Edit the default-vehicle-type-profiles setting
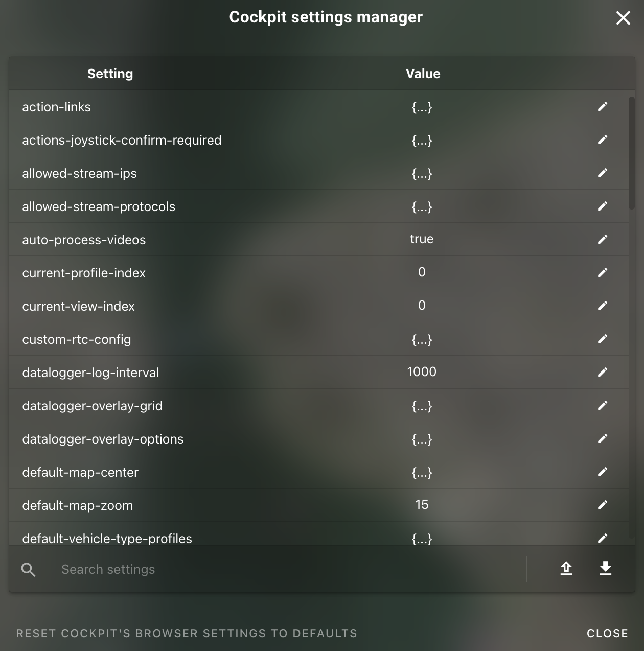Screen dimensions: 644x651 603,538
